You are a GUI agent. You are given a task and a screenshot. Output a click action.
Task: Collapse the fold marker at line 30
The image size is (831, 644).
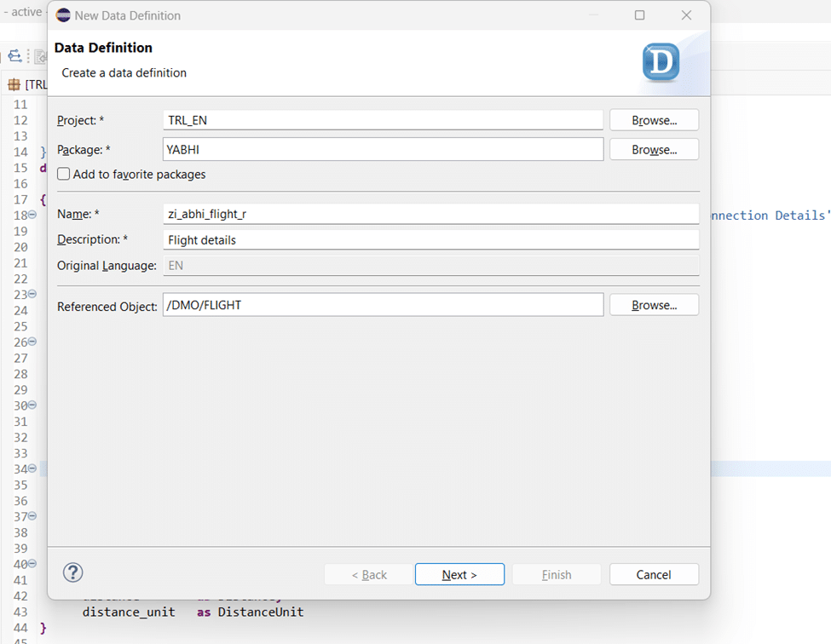coord(32,405)
